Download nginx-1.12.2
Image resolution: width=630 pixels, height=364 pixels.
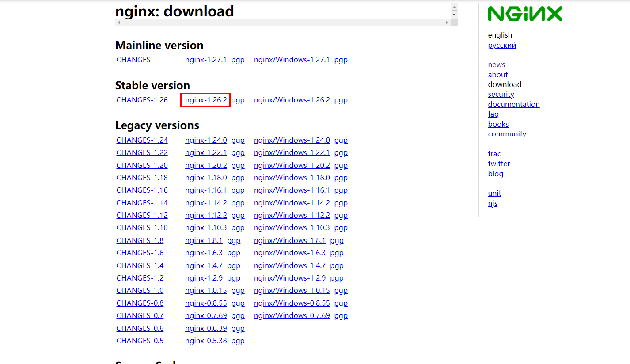click(x=206, y=215)
